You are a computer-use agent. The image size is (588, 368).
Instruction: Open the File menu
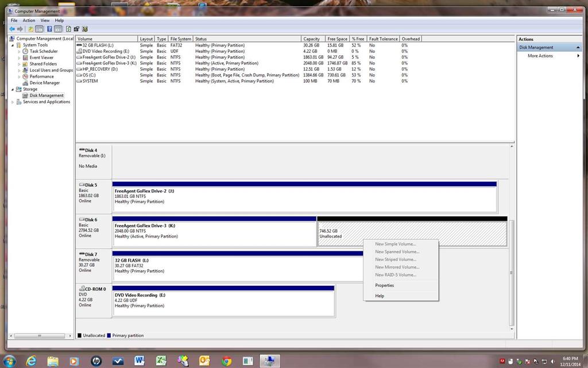coord(14,20)
